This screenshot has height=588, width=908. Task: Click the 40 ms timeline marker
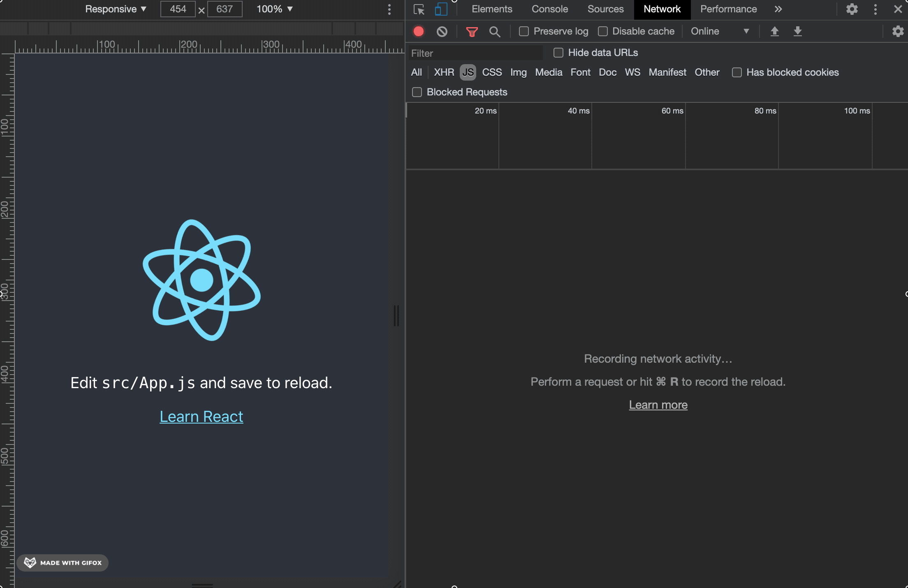(579, 111)
